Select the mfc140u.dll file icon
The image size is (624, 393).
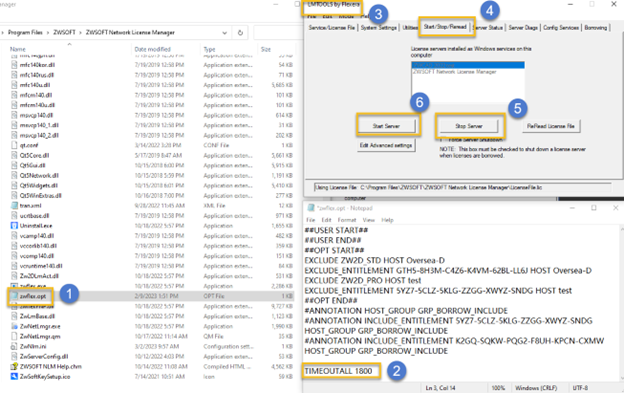click(14, 85)
